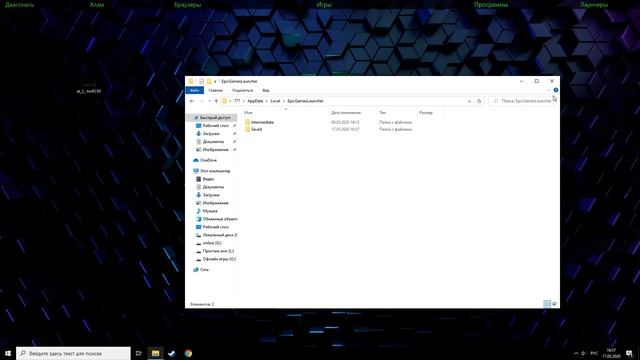The image size is (640, 360).
Task: Click the File Explorer taskbar icon
Action: pos(155,353)
